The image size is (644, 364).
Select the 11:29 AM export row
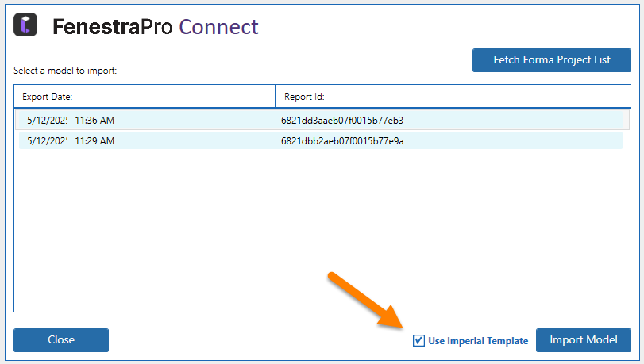tap(321, 140)
